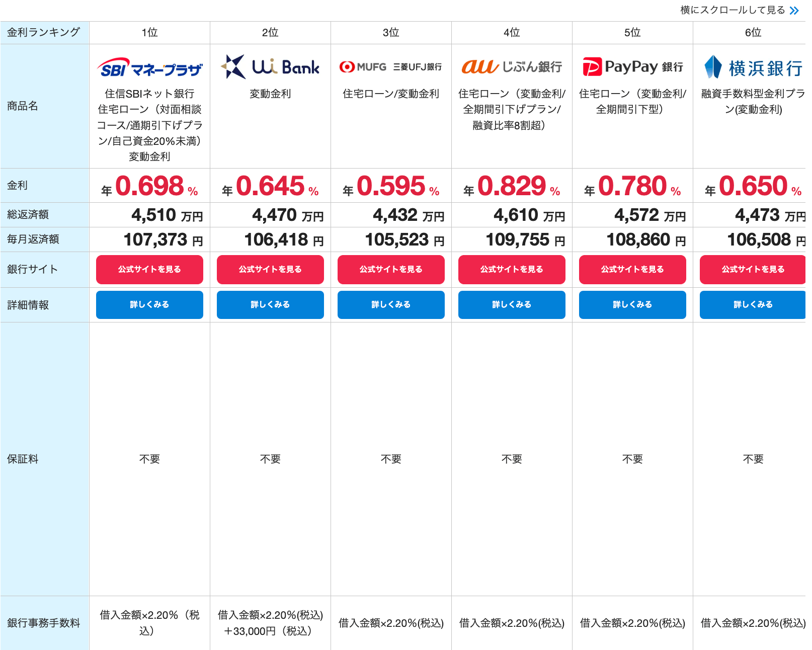Open 公式サイトを見る for MUFG bank
This screenshot has height=650, width=812.
(391, 270)
